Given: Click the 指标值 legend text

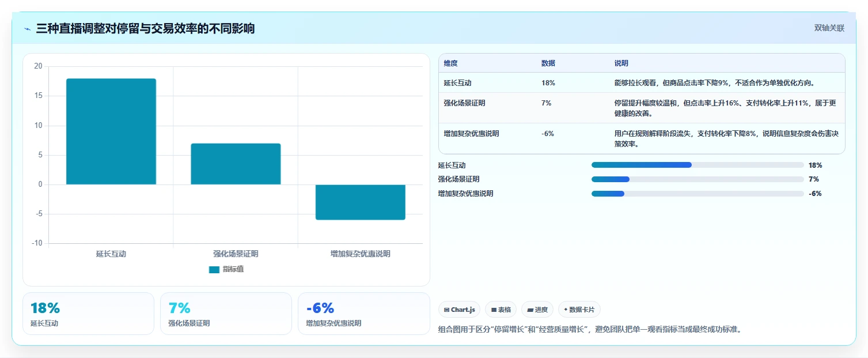Looking at the screenshot, I should [233, 269].
